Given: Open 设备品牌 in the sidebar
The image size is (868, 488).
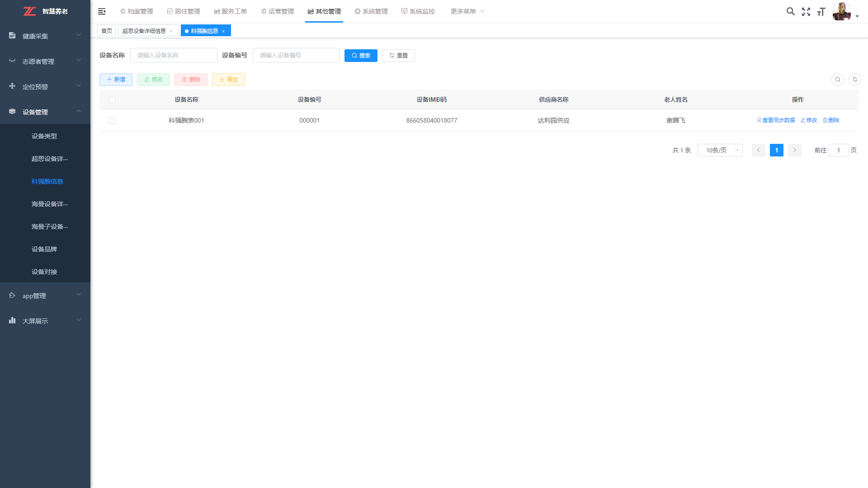Looking at the screenshot, I should tap(44, 249).
